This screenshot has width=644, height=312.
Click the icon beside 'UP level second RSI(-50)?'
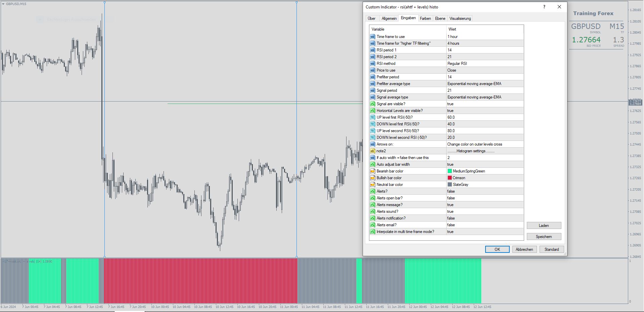(x=372, y=131)
